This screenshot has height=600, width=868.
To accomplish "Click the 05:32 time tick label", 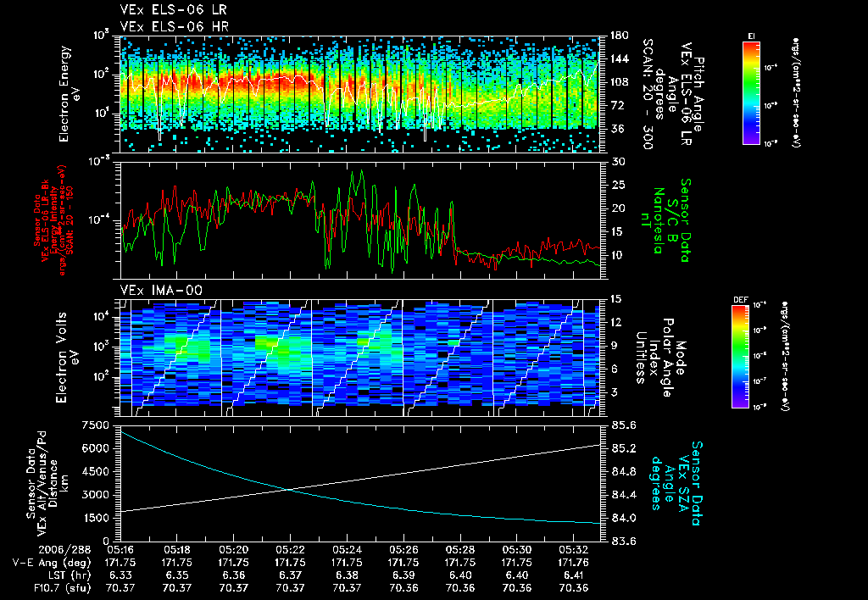I will (574, 550).
